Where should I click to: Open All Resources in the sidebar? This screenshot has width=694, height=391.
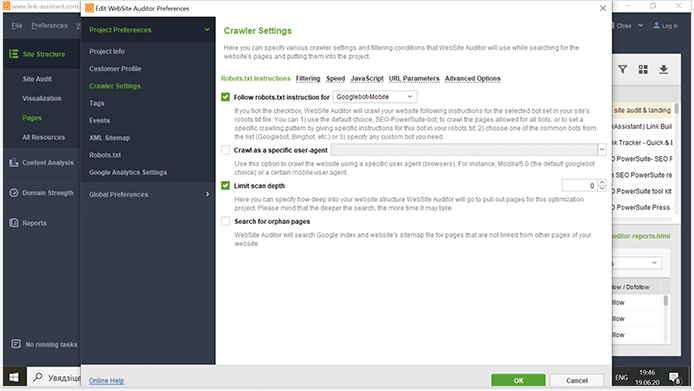coord(43,137)
